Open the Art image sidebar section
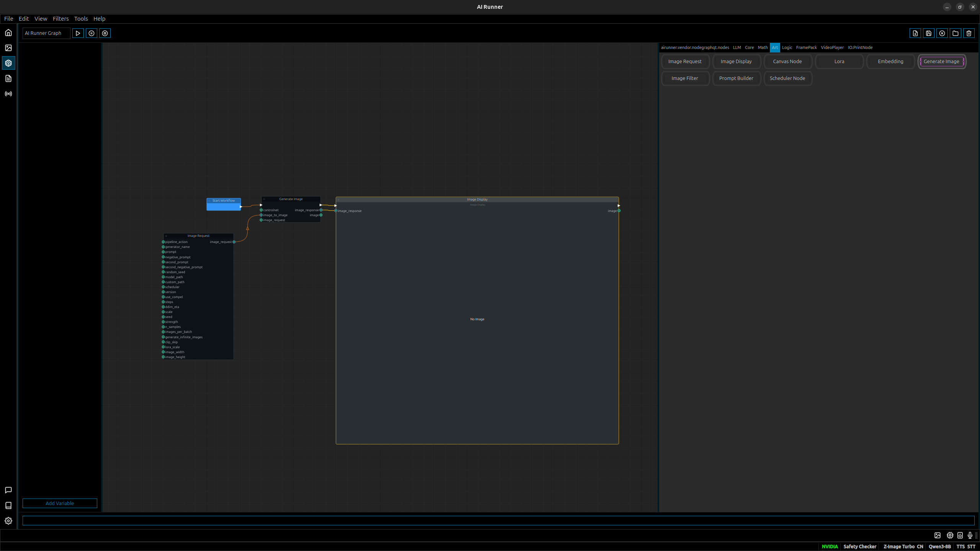Viewport: 980px width, 551px height. point(8,48)
